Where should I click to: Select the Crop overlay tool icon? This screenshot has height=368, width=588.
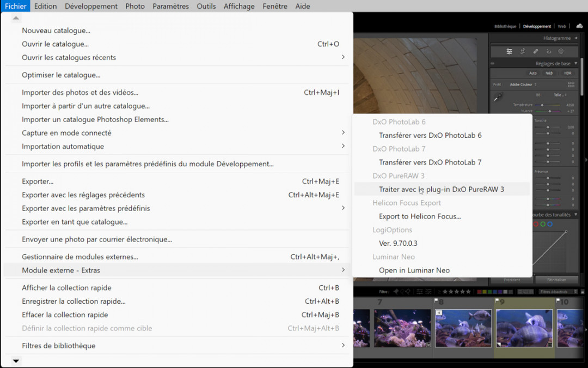pos(523,51)
